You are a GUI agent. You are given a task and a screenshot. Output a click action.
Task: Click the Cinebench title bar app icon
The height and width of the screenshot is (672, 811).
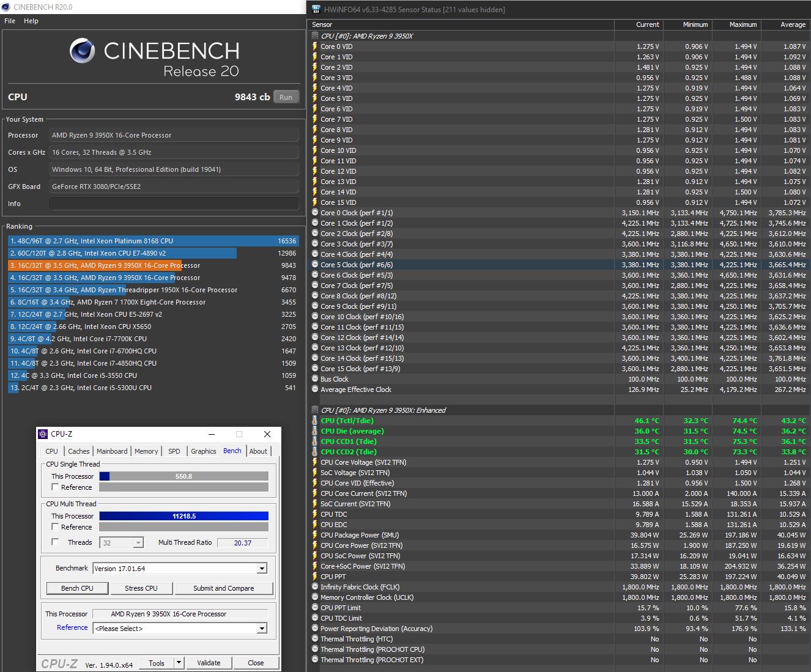point(6,7)
